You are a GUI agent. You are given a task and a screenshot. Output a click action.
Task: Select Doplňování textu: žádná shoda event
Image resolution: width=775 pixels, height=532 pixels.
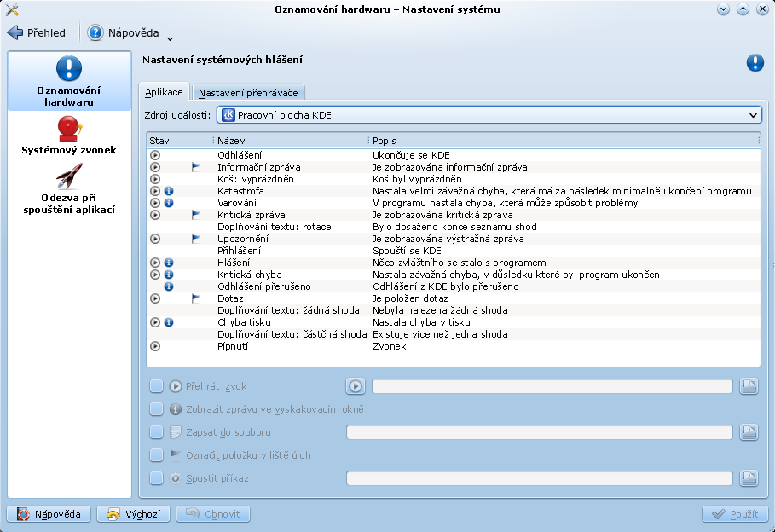pyautogui.click(x=289, y=310)
